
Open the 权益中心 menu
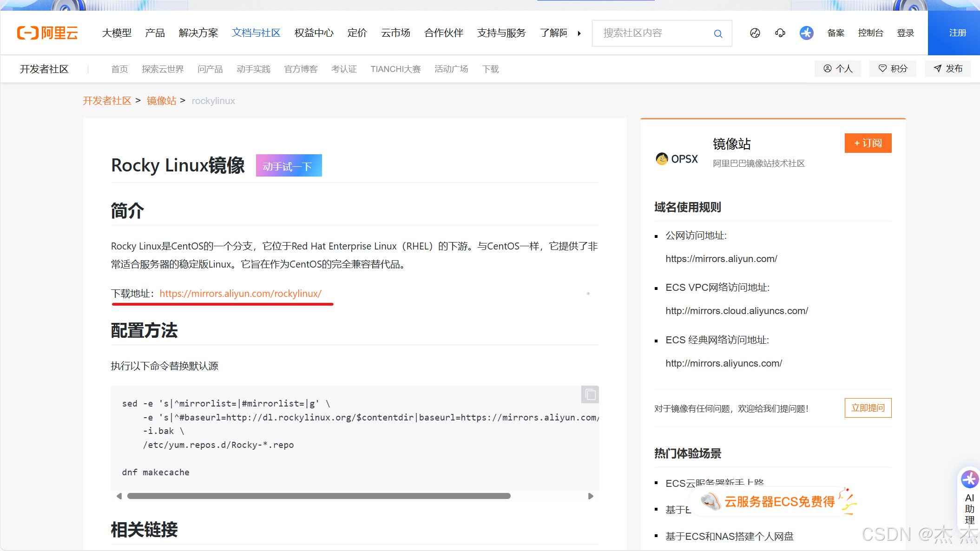pyautogui.click(x=314, y=33)
